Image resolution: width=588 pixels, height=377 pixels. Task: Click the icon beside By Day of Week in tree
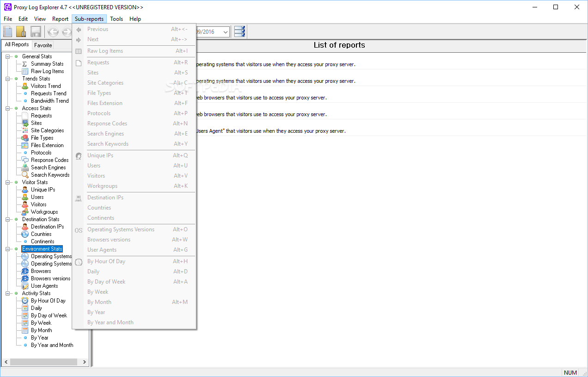click(x=25, y=315)
